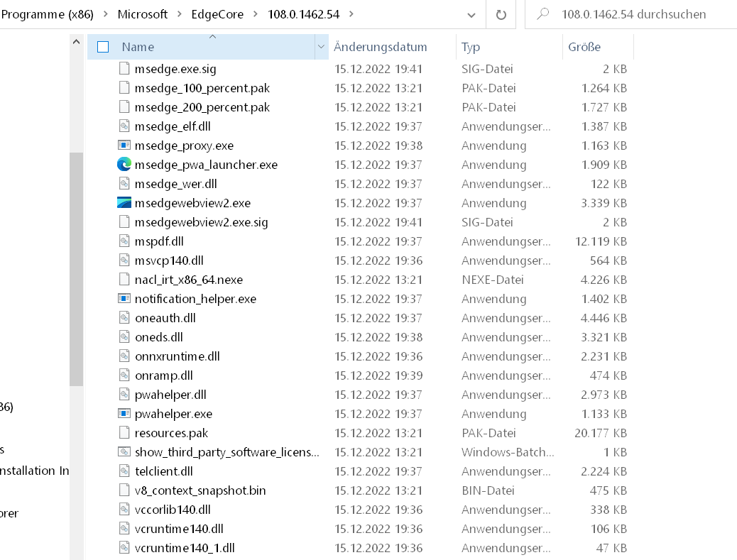Click size value 12.119 KB of mspdf.dll
This screenshot has height=560, width=737.
coord(601,241)
